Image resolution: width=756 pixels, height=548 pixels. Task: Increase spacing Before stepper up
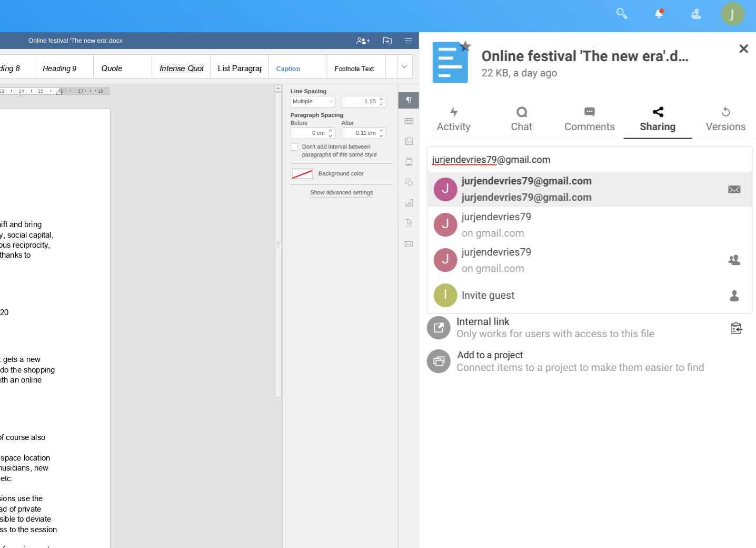tap(331, 131)
